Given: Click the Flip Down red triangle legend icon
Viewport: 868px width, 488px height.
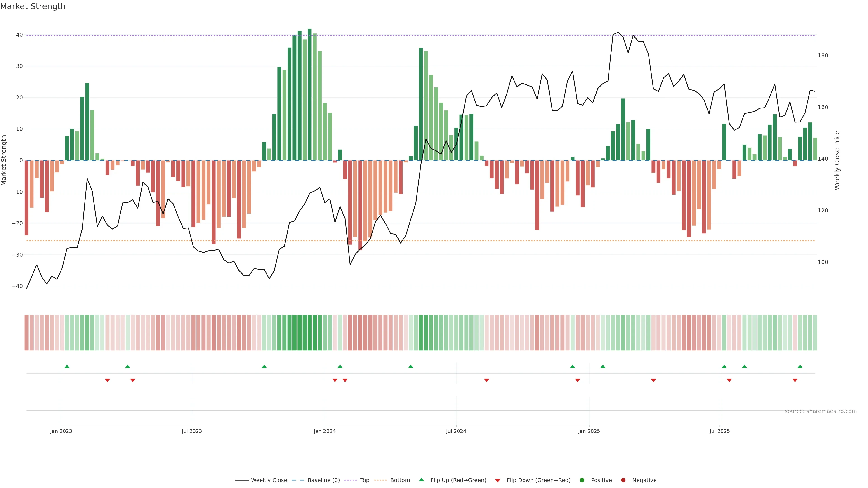Looking at the screenshot, I should [498, 480].
